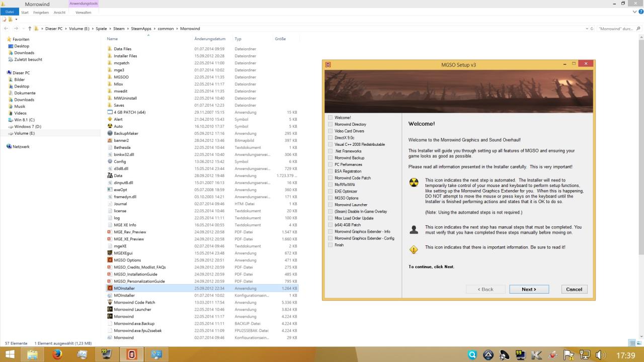Expand path chevron after Spiele
644x362 pixels.
110,29
